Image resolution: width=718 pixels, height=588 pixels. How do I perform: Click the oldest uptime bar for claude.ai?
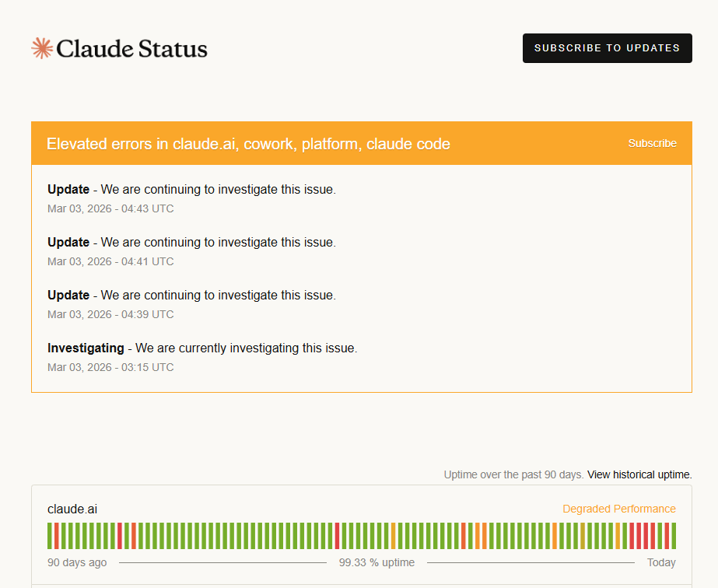pos(50,536)
